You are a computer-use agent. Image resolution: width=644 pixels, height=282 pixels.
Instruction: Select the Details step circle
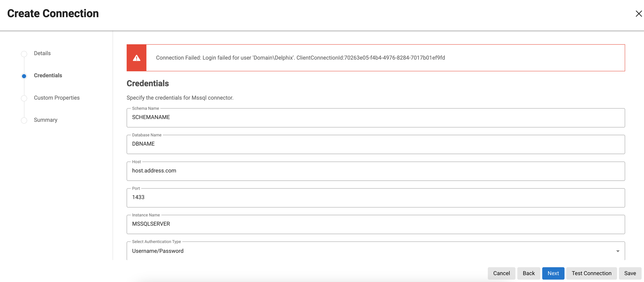click(24, 54)
